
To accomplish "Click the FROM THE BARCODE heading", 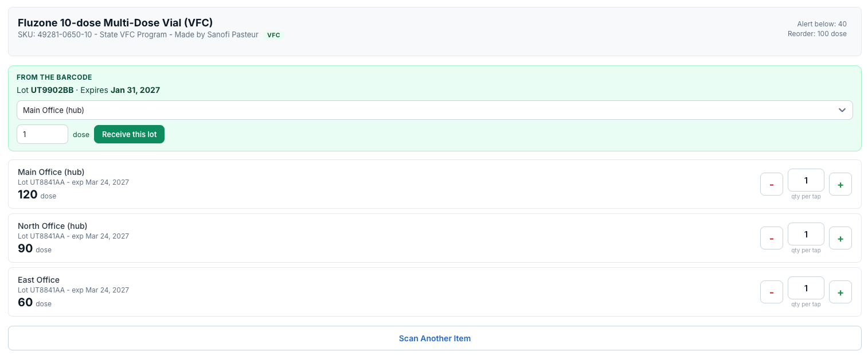I will pyautogui.click(x=54, y=77).
